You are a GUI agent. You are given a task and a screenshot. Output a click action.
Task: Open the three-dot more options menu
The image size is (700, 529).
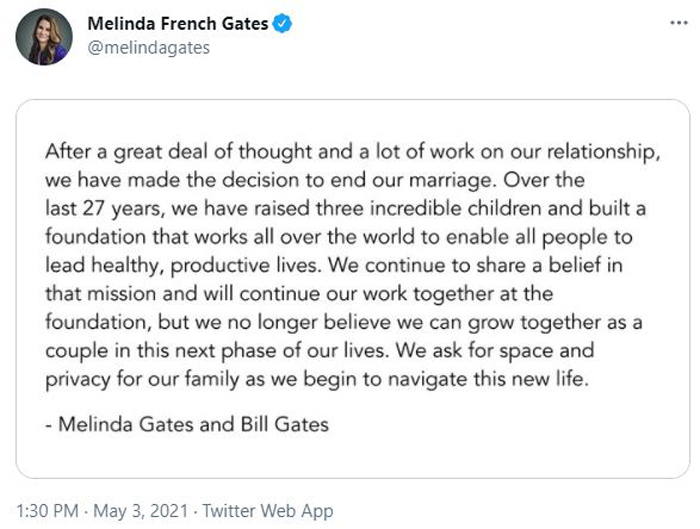(679, 23)
